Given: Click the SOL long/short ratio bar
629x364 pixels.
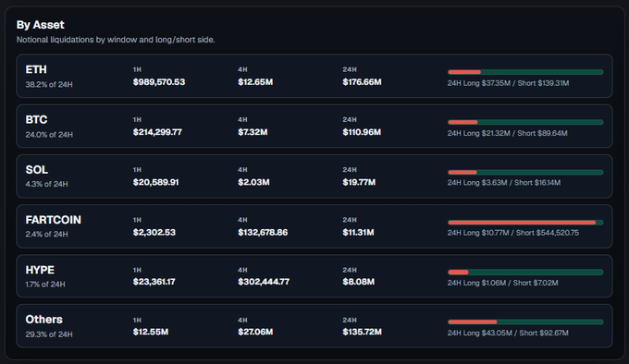Looking at the screenshot, I should tap(525, 172).
